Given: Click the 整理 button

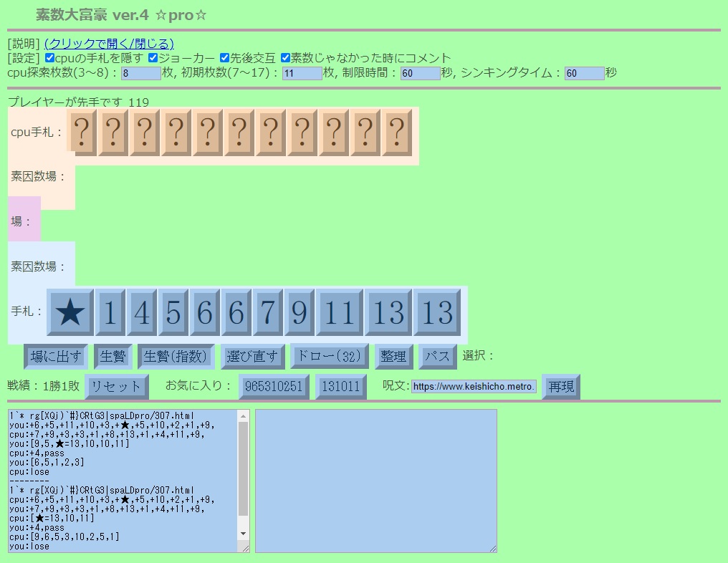Looking at the screenshot, I should (393, 357).
